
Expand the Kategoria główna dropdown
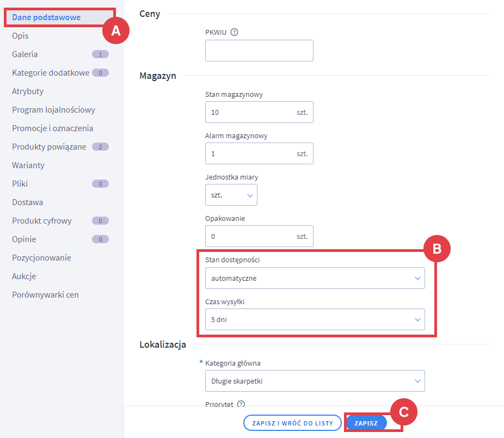pos(315,381)
